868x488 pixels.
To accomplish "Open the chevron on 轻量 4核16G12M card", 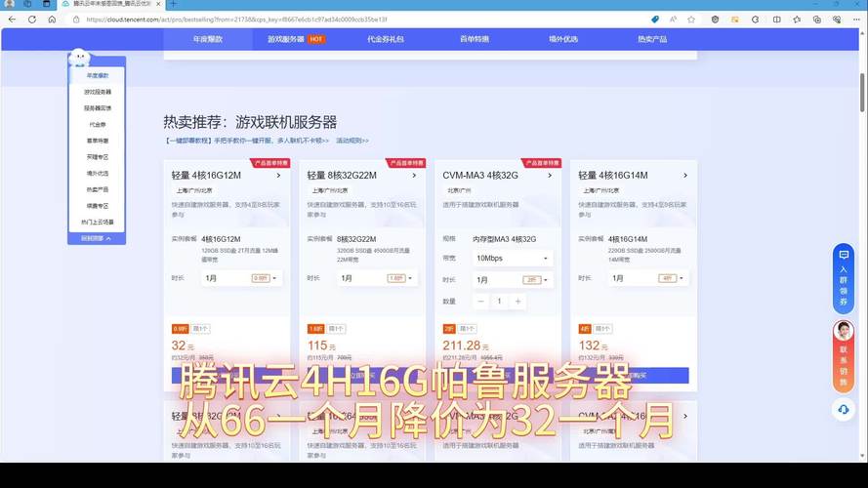I will 278,175.
